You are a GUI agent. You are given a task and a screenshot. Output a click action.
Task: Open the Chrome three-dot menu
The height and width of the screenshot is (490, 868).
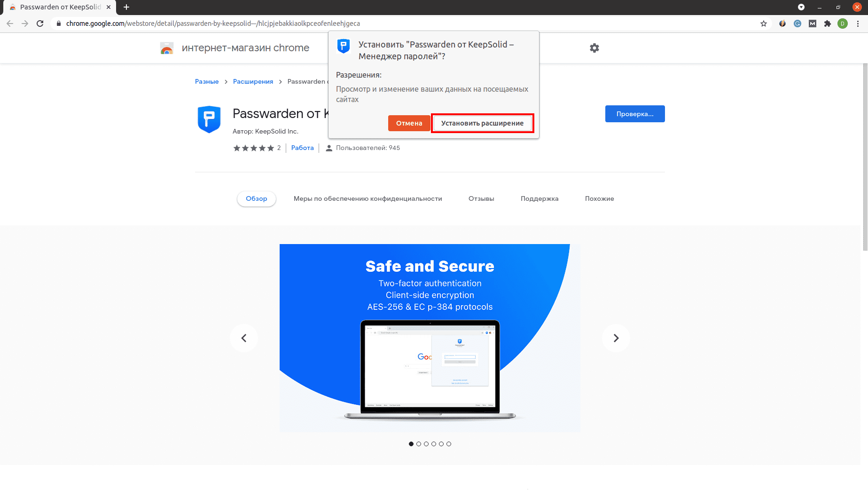click(858, 24)
